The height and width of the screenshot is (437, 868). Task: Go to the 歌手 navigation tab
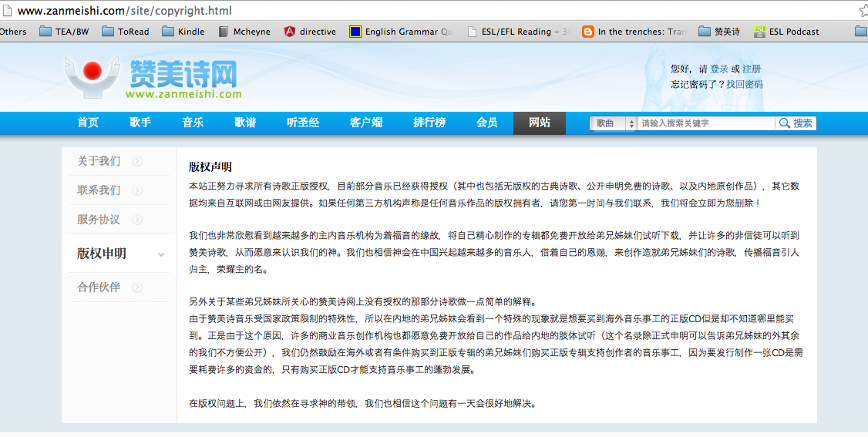(140, 123)
